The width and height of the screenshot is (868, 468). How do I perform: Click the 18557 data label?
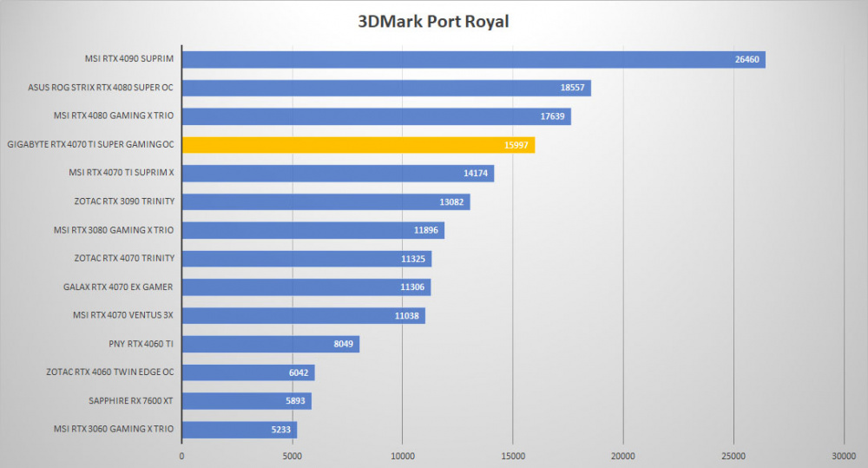coord(572,88)
